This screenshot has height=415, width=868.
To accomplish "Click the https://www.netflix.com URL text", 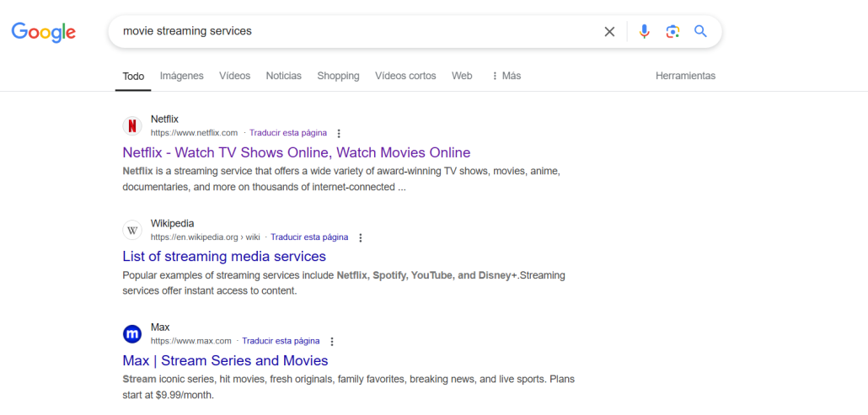I will [x=195, y=133].
